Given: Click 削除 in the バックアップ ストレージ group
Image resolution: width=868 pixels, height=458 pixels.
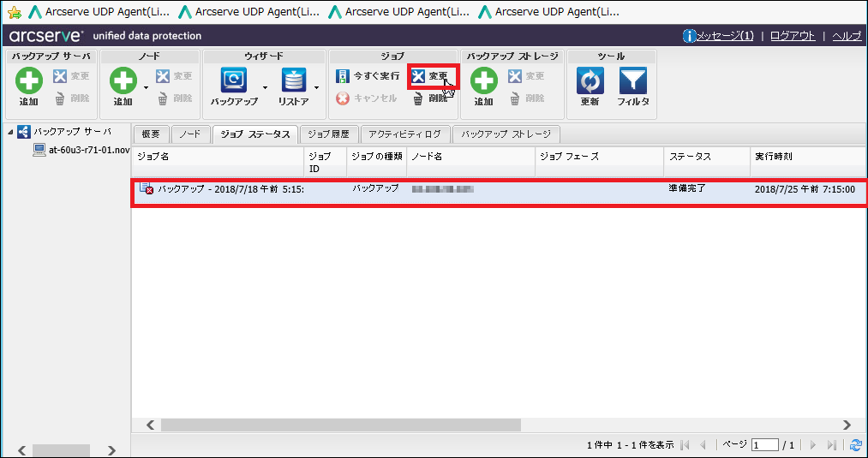Looking at the screenshot, I should point(526,98).
